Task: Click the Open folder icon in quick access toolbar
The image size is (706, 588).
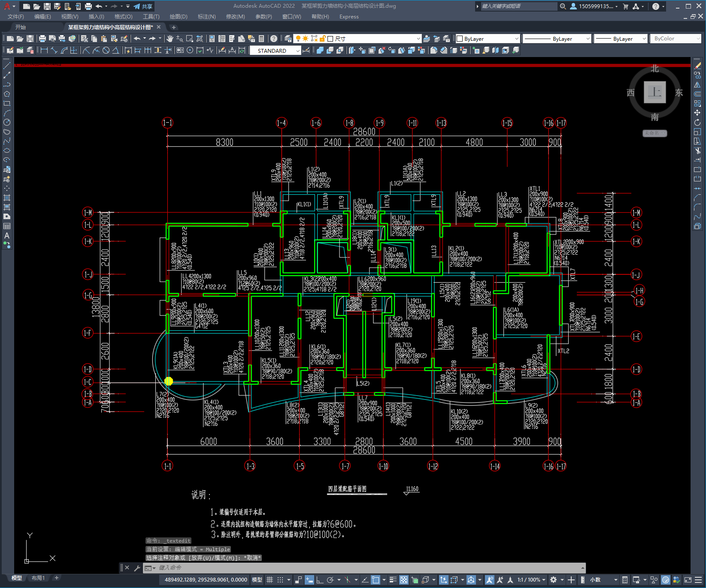Action: click(x=37, y=6)
